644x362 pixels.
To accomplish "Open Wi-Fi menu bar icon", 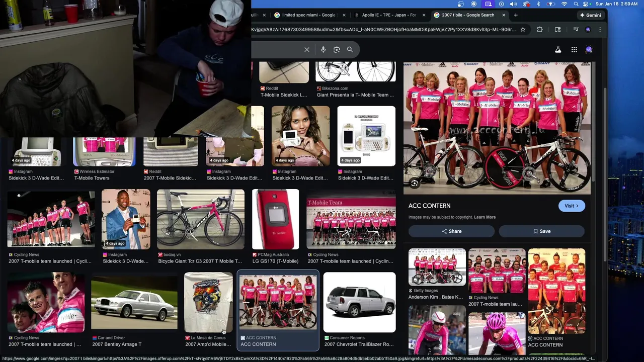I will point(564,4).
